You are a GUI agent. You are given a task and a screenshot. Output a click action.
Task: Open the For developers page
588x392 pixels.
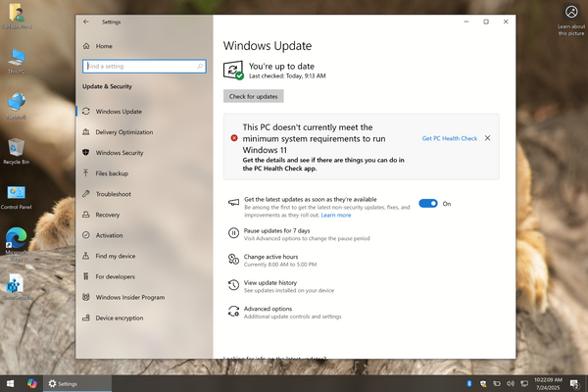(x=144, y=276)
